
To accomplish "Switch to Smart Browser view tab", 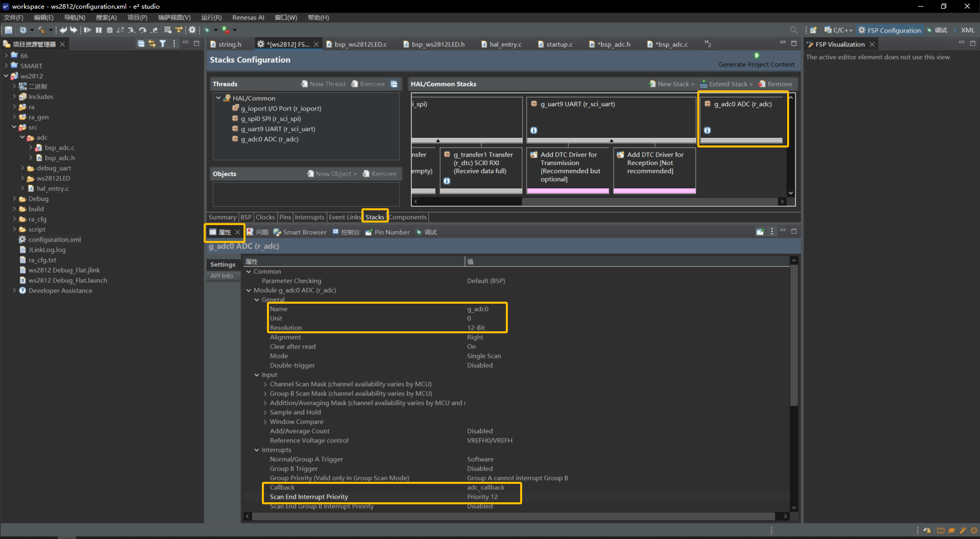I will click(300, 232).
